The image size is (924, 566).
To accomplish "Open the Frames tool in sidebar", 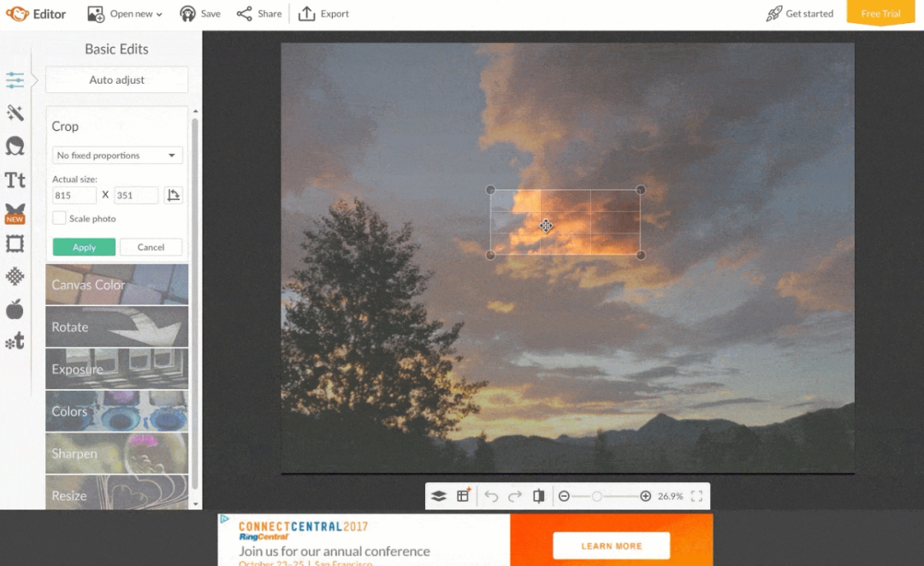I will [15, 245].
